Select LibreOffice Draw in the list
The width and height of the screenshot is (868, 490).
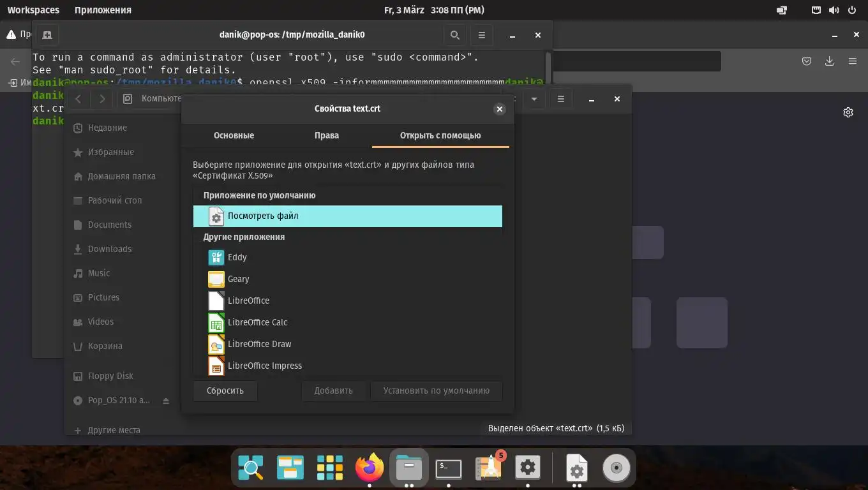pos(347,344)
